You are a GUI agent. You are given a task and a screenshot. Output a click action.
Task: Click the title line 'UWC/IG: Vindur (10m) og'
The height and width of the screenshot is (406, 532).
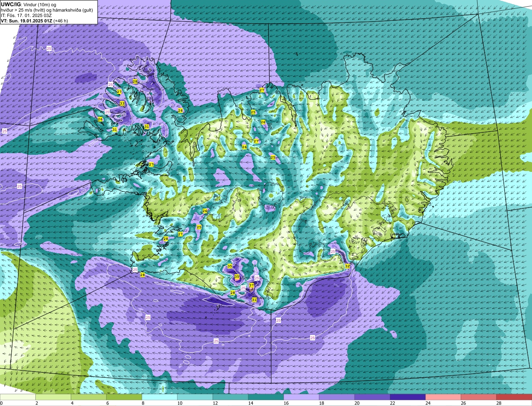(28, 4)
